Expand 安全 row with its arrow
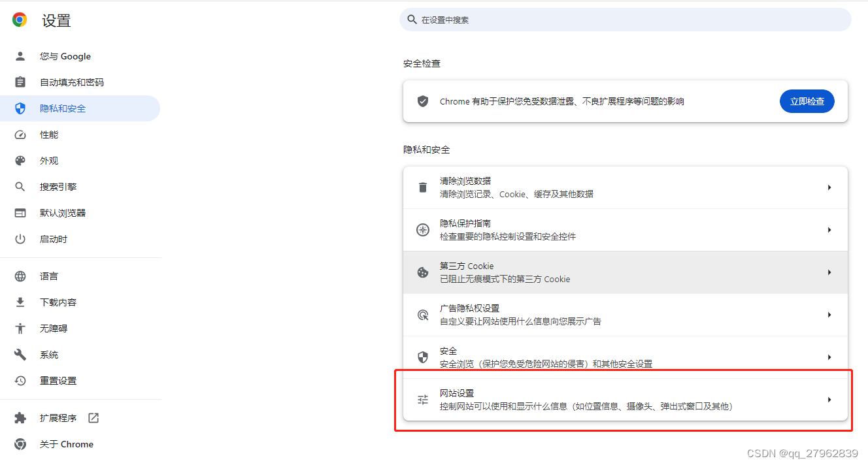 [x=829, y=357]
